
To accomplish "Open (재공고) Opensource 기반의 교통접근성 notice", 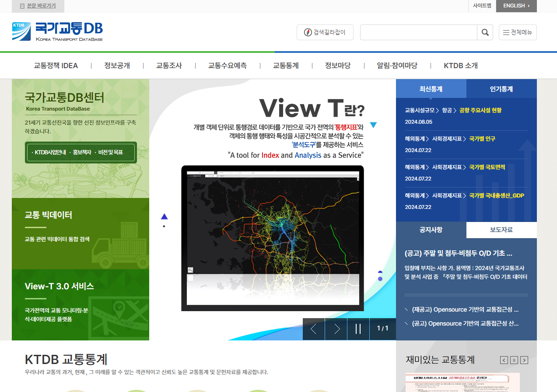I will [x=465, y=309].
